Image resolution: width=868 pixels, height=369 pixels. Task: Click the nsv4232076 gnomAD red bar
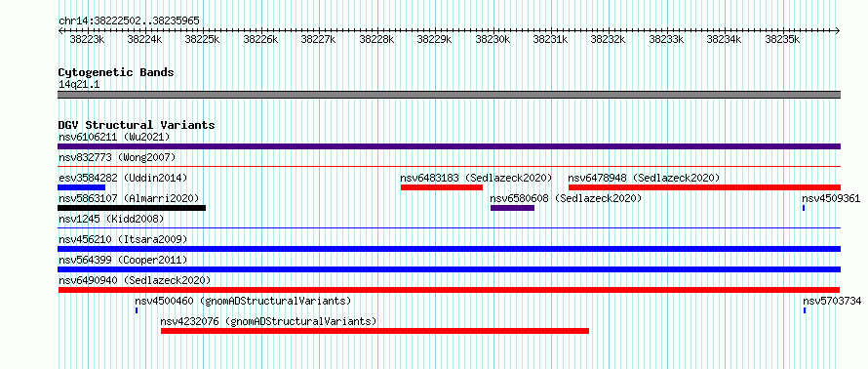pos(375,331)
